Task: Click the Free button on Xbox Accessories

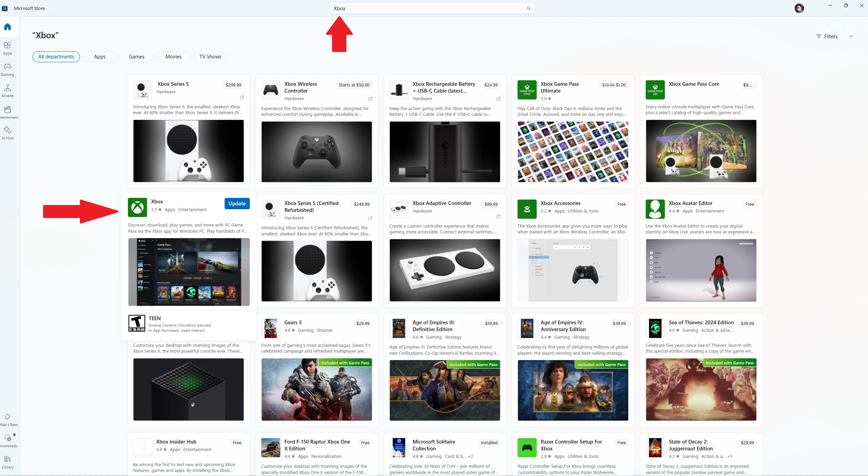Action: pos(621,204)
